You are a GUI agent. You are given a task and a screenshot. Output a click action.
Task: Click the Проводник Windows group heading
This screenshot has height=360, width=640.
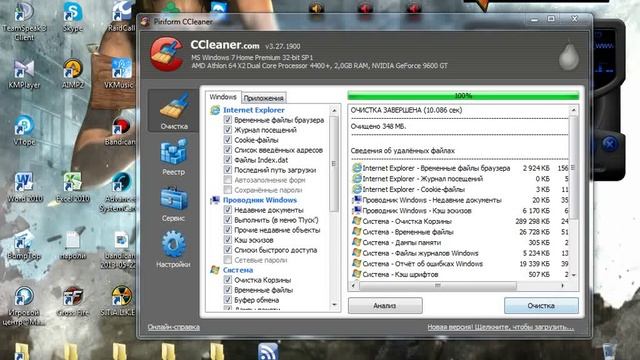pos(260,200)
